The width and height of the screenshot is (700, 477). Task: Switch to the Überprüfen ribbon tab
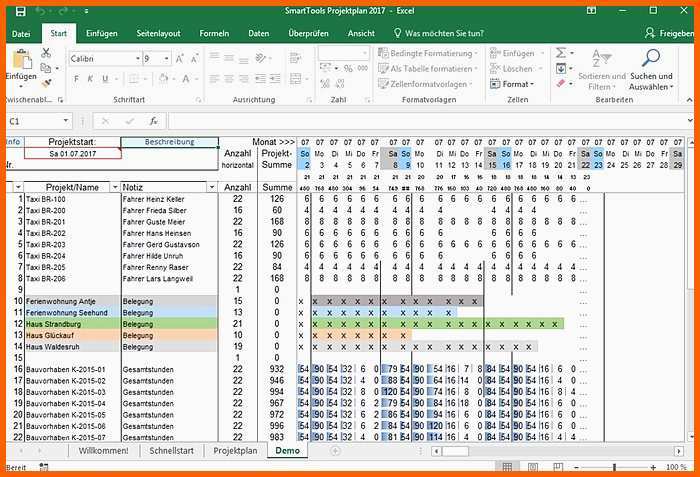[308, 33]
